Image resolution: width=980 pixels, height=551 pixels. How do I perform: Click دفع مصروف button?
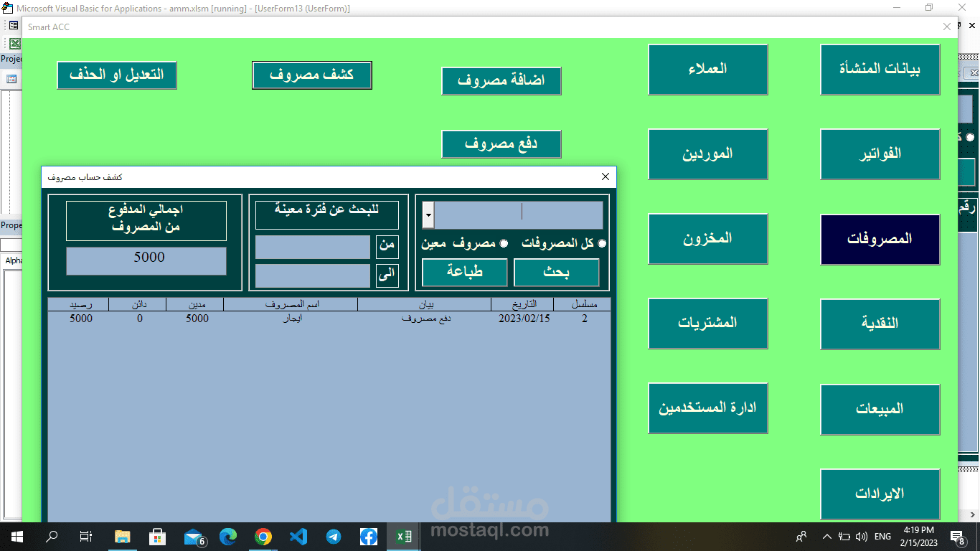coord(501,144)
